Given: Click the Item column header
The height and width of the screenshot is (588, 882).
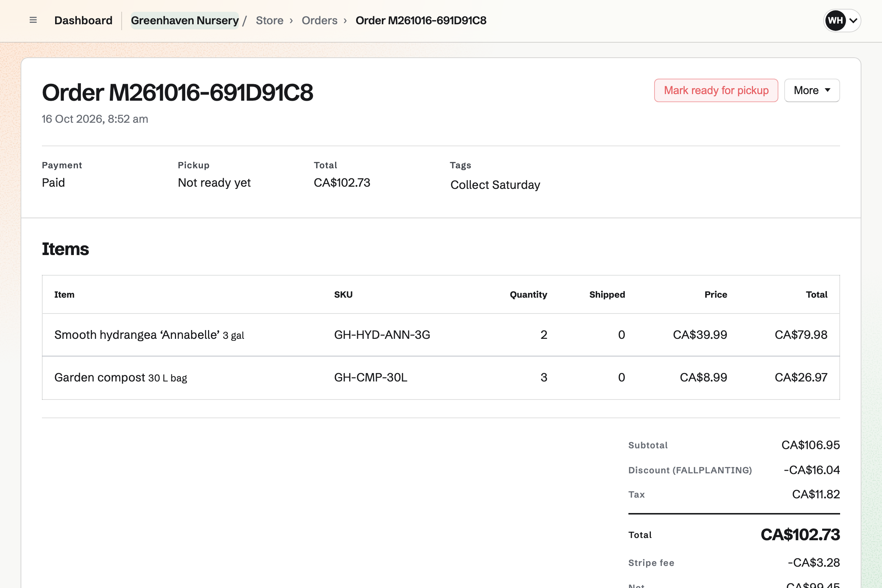Looking at the screenshot, I should point(64,294).
